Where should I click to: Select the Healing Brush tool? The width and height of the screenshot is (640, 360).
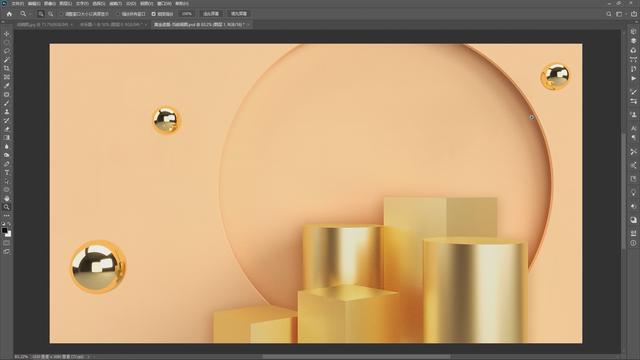pos(7,94)
